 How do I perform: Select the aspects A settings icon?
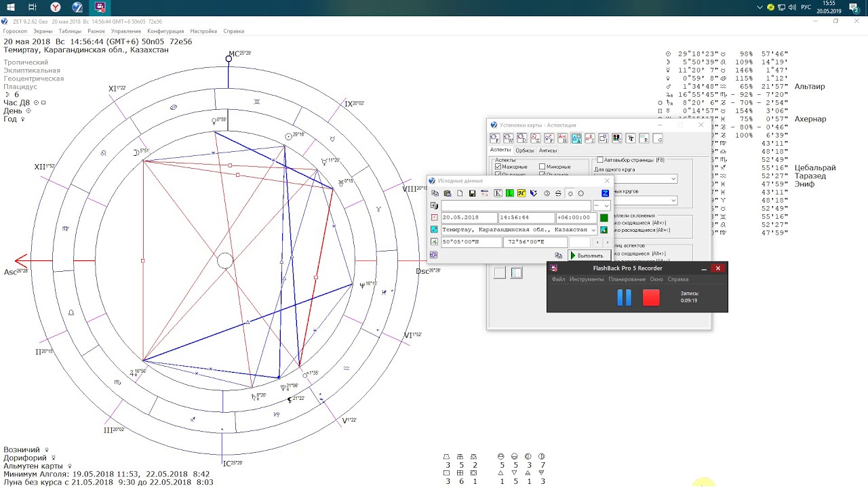pos(576,138)
